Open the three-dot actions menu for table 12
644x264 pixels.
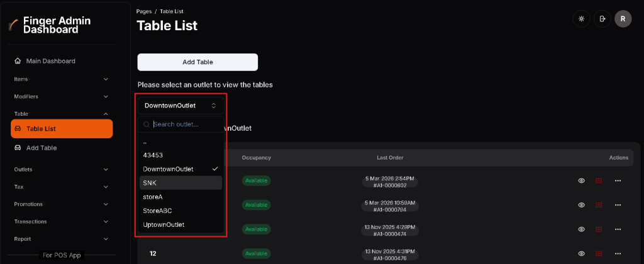618,253
